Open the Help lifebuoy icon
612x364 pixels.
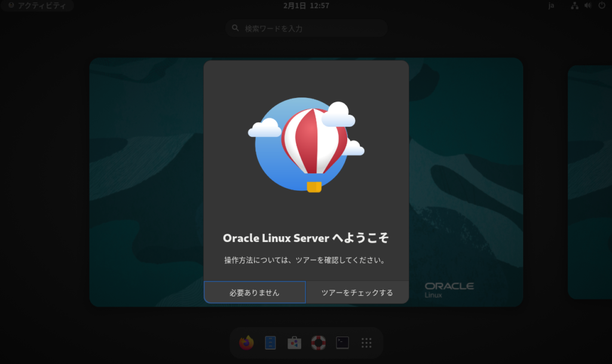(x=319, y=342)
